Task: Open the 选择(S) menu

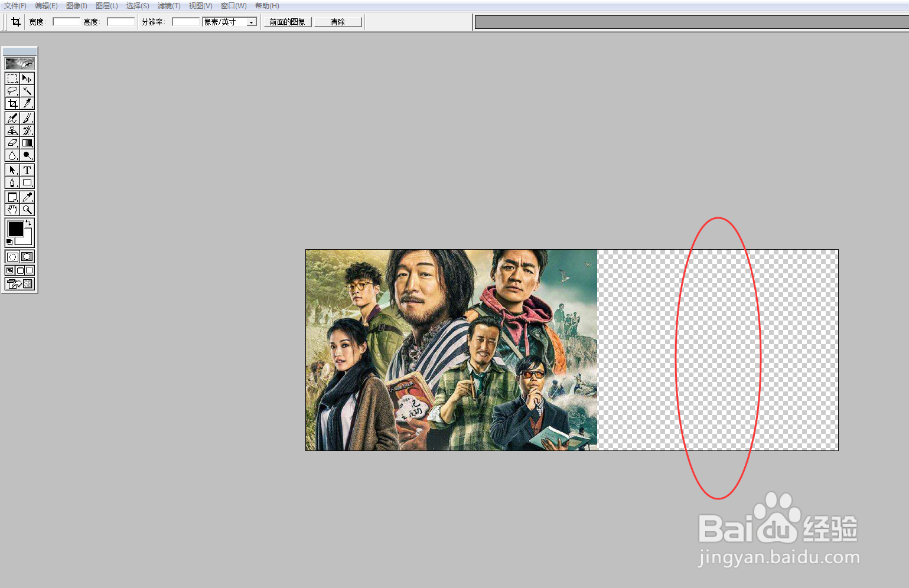Action: (x=138, y=5)
